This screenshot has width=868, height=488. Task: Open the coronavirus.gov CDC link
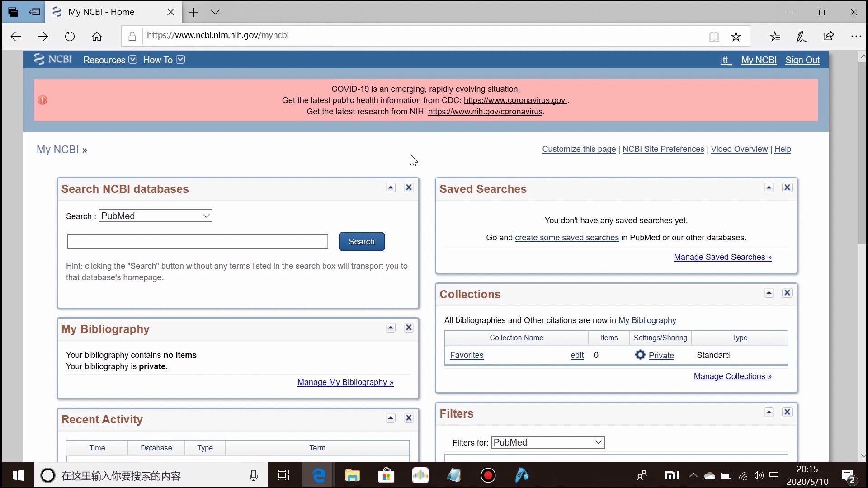click(x=515, y=100)
